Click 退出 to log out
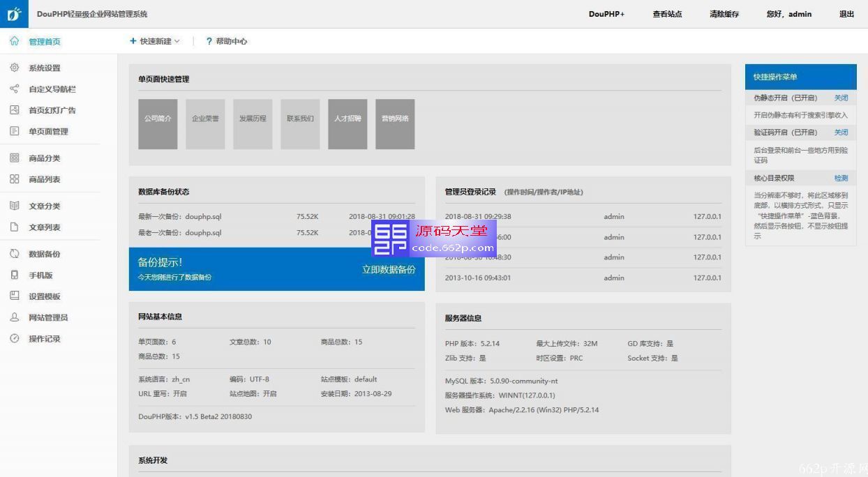Viewport: 868px width, 477px height. click(846, 14)
